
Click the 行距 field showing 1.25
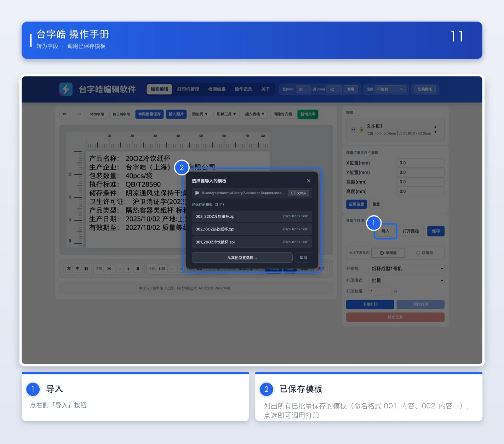click(162, 269)
